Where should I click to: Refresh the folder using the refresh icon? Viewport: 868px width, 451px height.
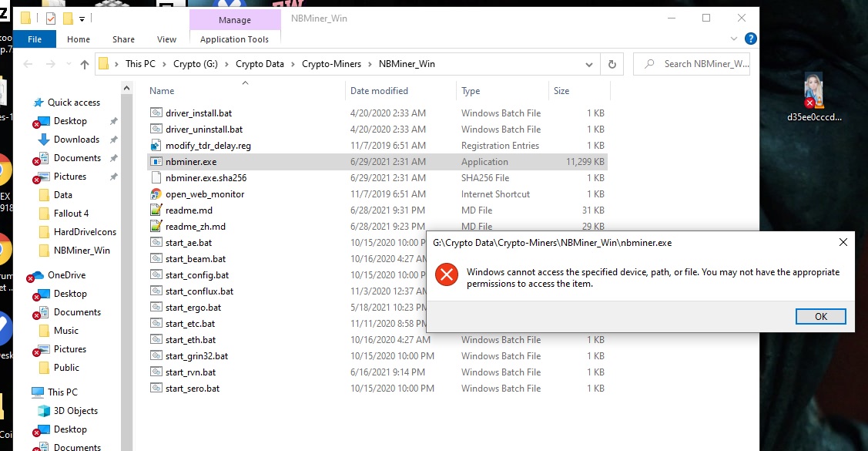[x=612, y=64]
